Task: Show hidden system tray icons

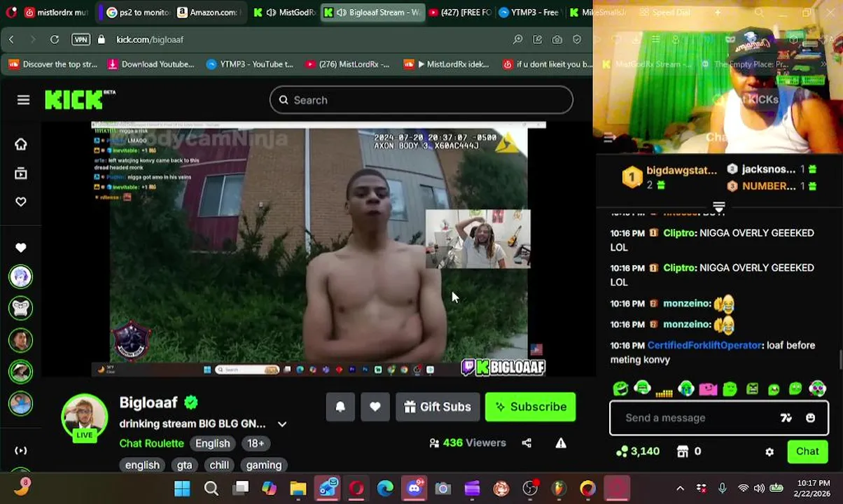Action: (x=680, y=489)
